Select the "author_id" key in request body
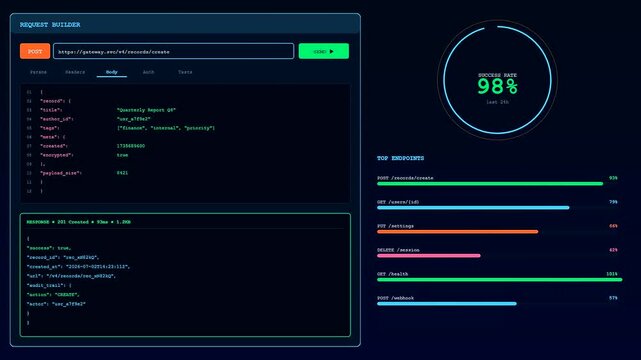This screenshot has height=360, width=641. [x=57, y=119]
